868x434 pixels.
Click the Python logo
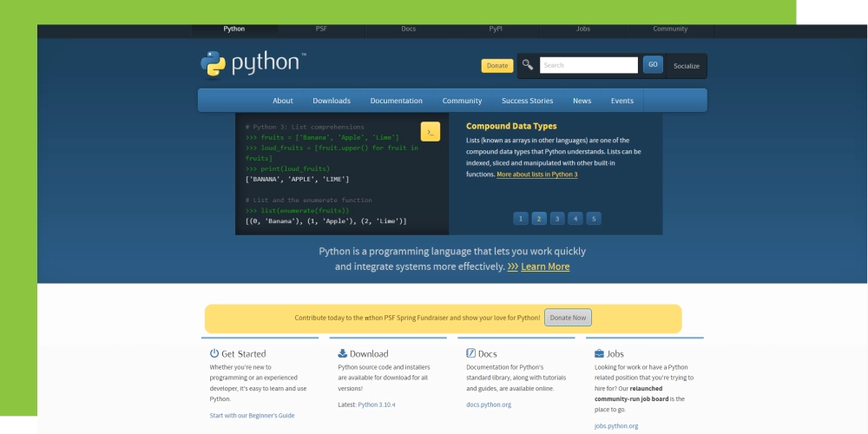click(x=253, y=64)
